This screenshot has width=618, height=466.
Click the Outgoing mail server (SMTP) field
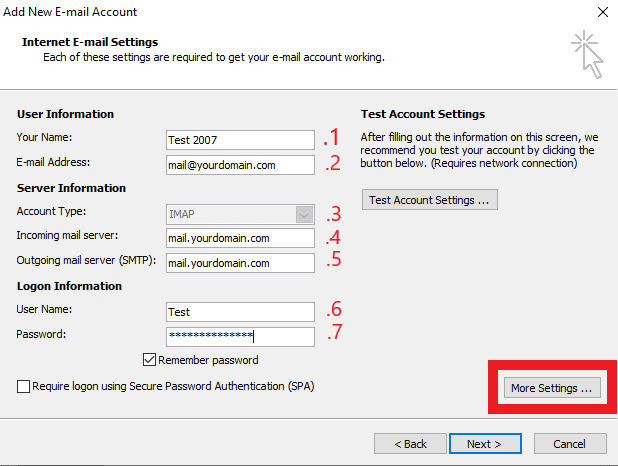(240, 263)
